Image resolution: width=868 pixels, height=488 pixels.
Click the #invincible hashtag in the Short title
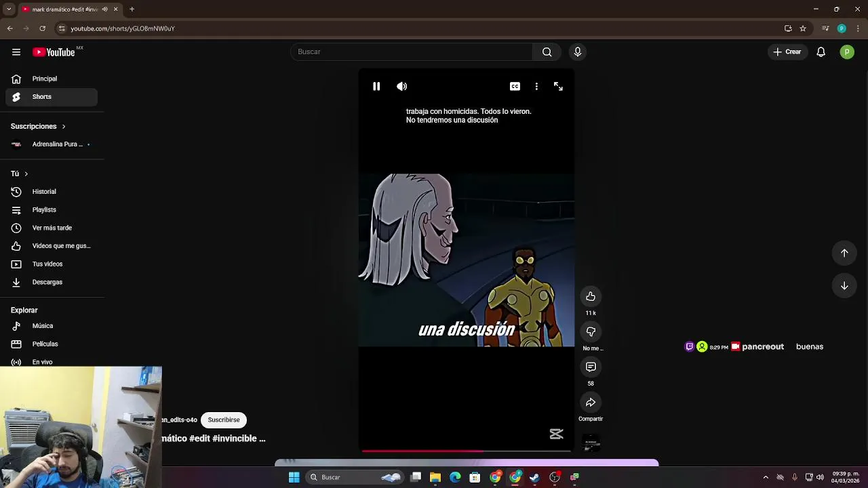(x=235, y=439)
